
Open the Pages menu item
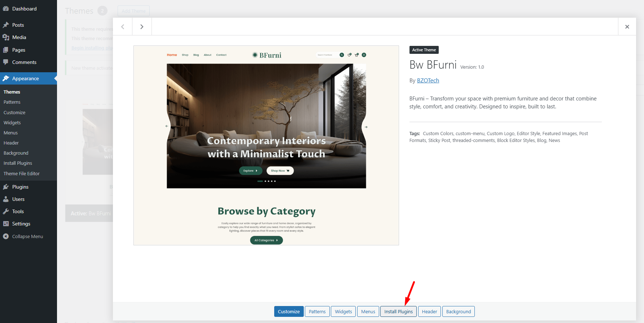point(29,50)
